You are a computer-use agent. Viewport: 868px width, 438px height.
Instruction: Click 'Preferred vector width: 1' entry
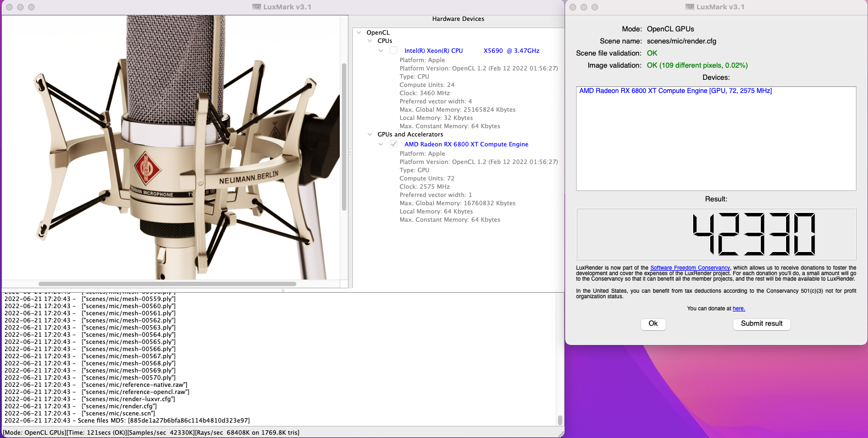[x=435, y=195]
